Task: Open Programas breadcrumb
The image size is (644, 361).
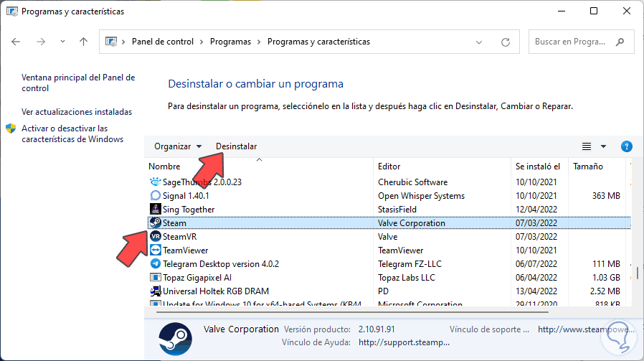Action: [230, 42]
